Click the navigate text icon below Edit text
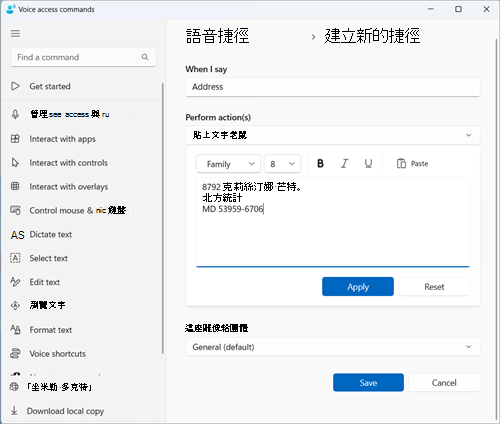The width and height of the screenshot is (500, 424). 15,305
